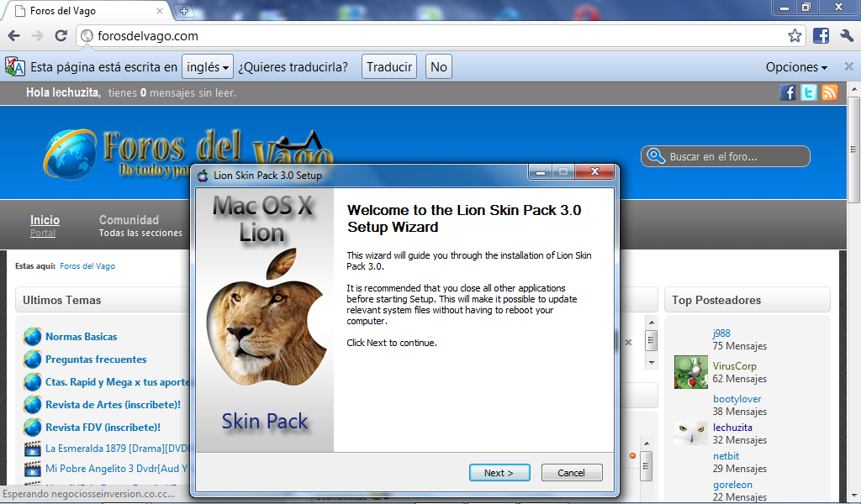Open j988 user profile
Viewport: 861px width, 504px height.
(x=721, y=333)
